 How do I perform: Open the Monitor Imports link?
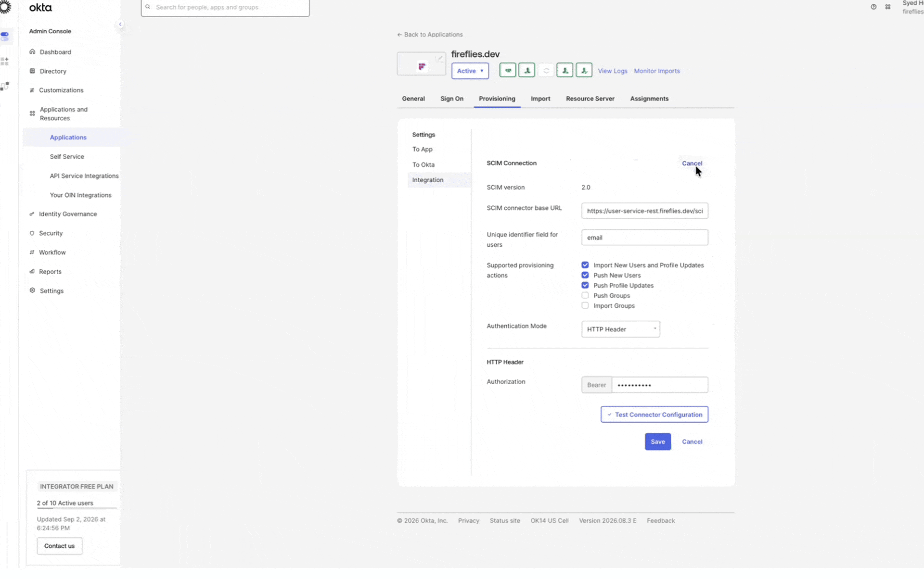[657, 71]
